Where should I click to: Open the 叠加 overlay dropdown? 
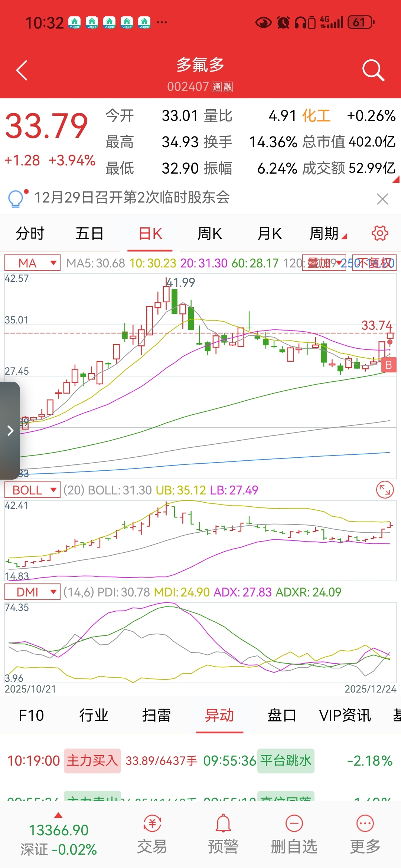pos(324,263)
